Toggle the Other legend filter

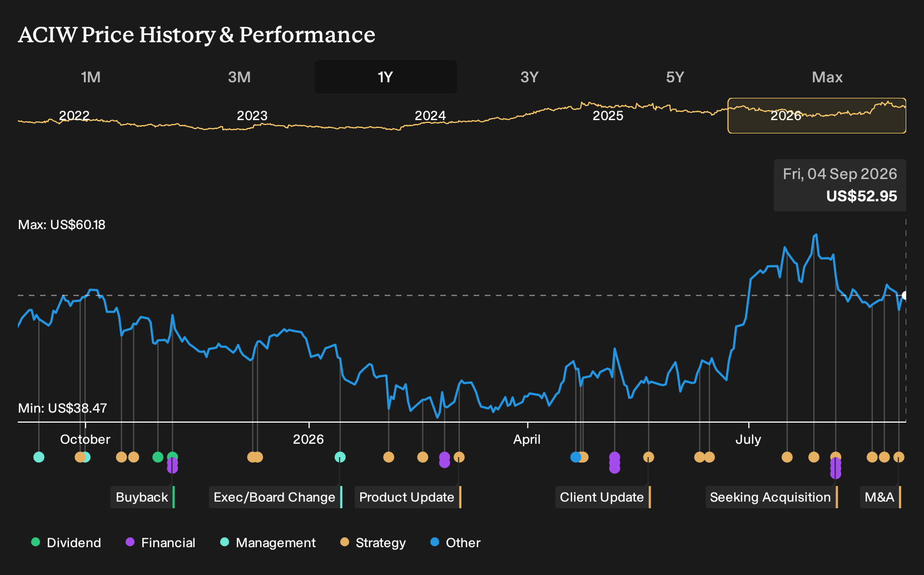pyautogui.click(x=455, y=543)
